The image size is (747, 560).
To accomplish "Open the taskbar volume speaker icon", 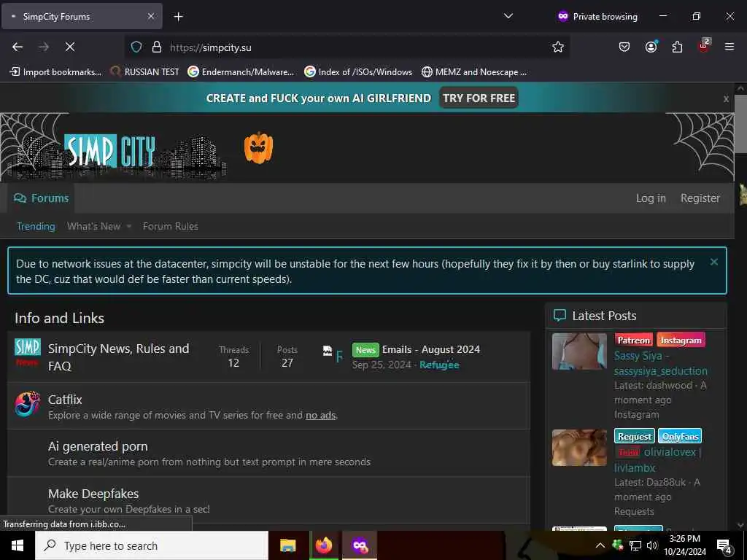I will 651,545.
